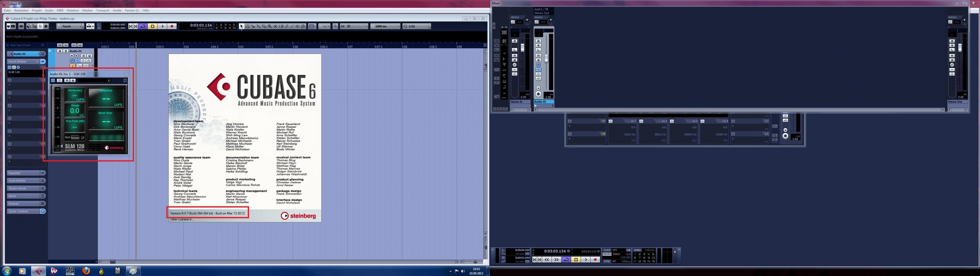Open the Projekt menu
Image resolution: width=980 pixels, height=276 pixels.
pos(37,10)
